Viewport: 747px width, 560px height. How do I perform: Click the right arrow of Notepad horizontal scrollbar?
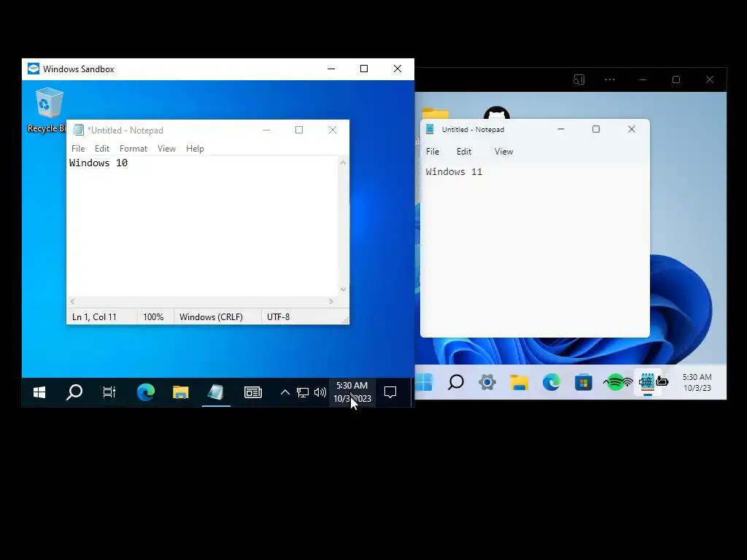point(331,301)
